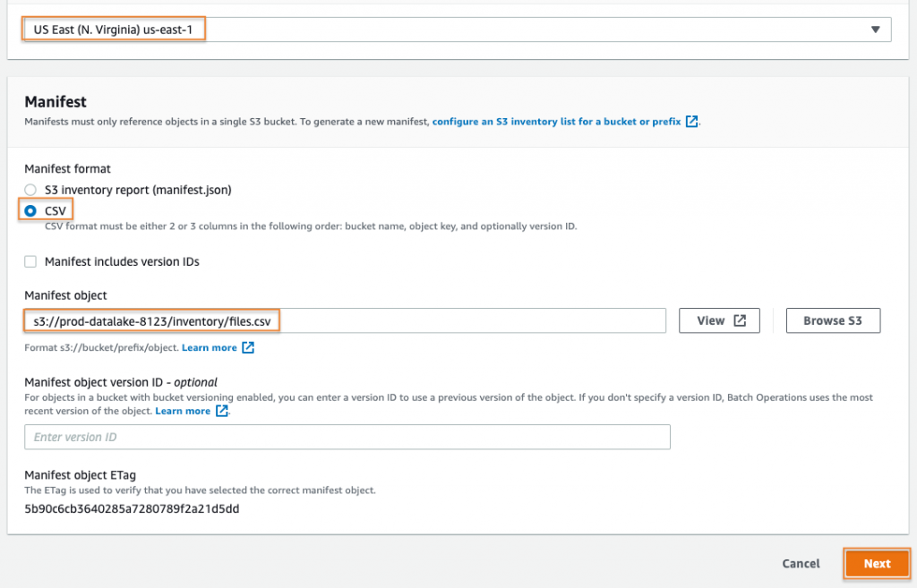Click the Enter version ID input field
This screenshot has height=588, width=917.
click(x=347, y=437)
